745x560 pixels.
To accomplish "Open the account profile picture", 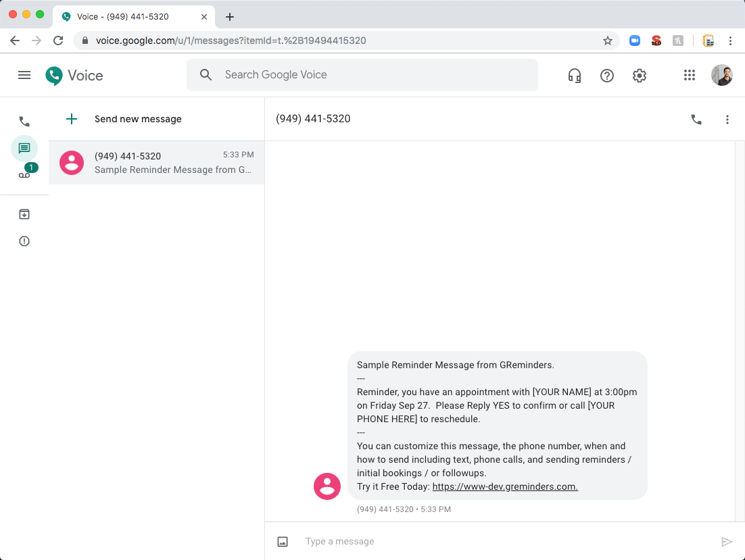I will point(722,75).
